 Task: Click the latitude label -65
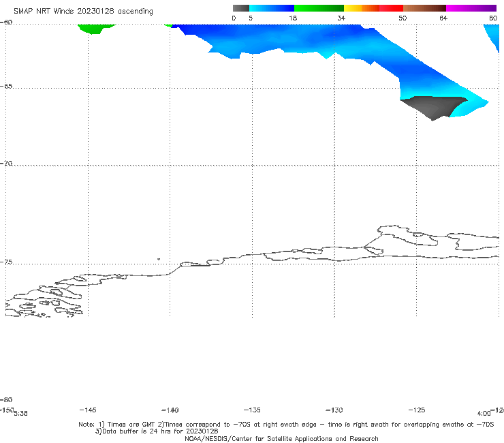pyautogui.click(x=6, y=87)
